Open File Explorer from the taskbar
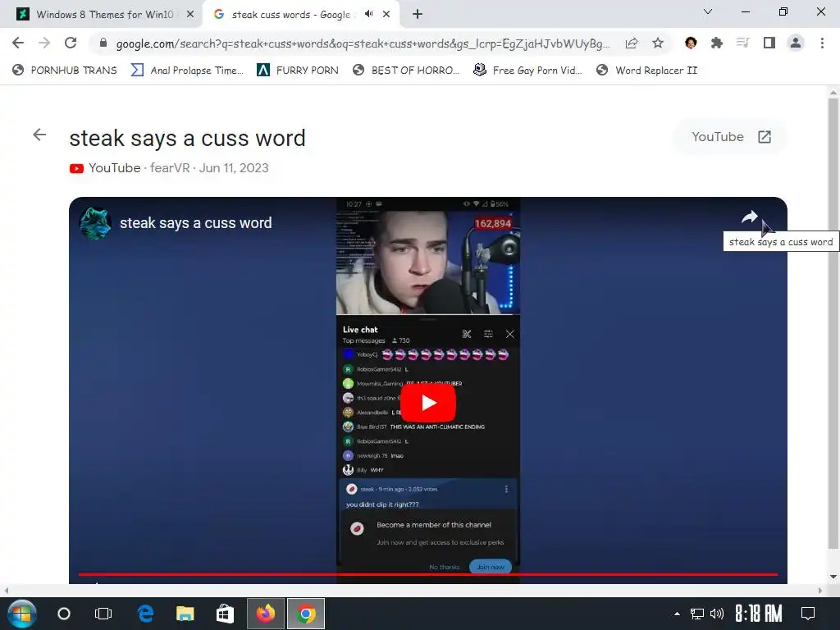This screenshot has height=630, width=840. (x=185, y=614)
